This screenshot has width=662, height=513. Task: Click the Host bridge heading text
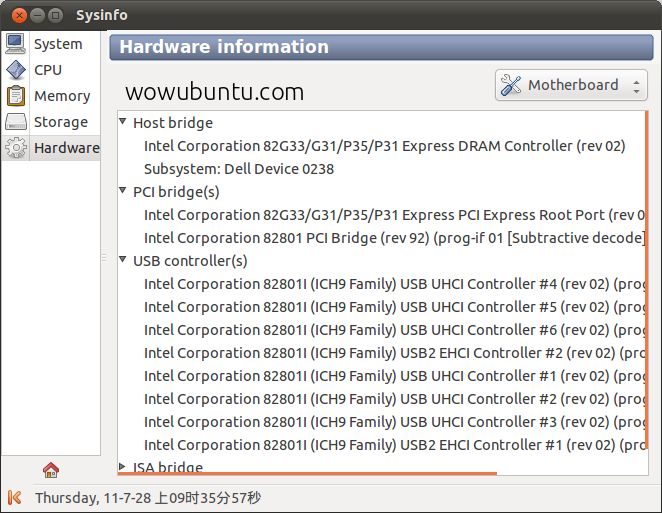(x=173, y=123)
